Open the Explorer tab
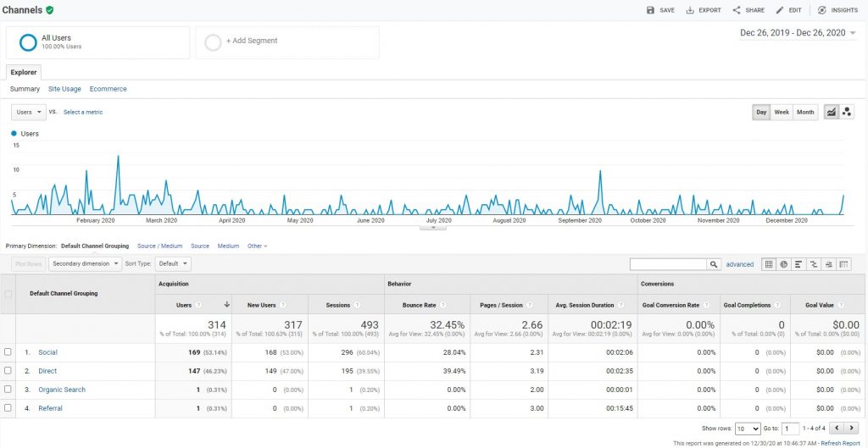The image size is (868, 448). click(x=24, y=73)
